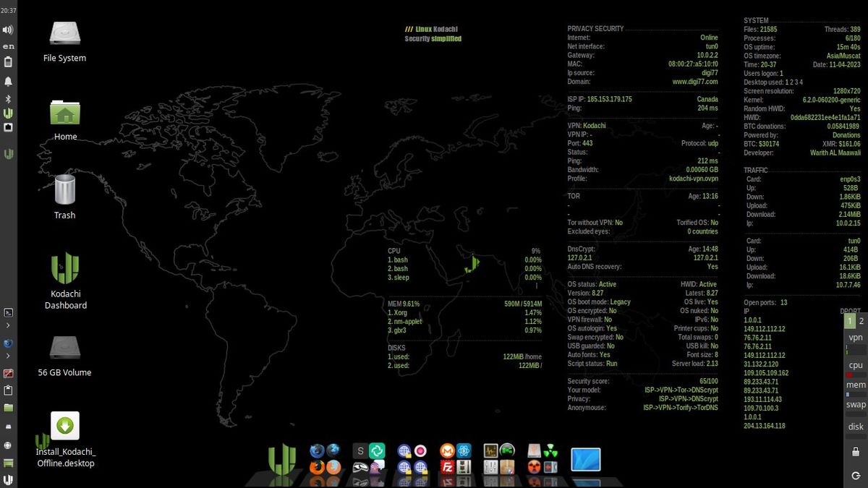The image size is (868, 488).
Task: Expand the disk widget on right edge
Action: pyautogui.click(x=856, y=426)
